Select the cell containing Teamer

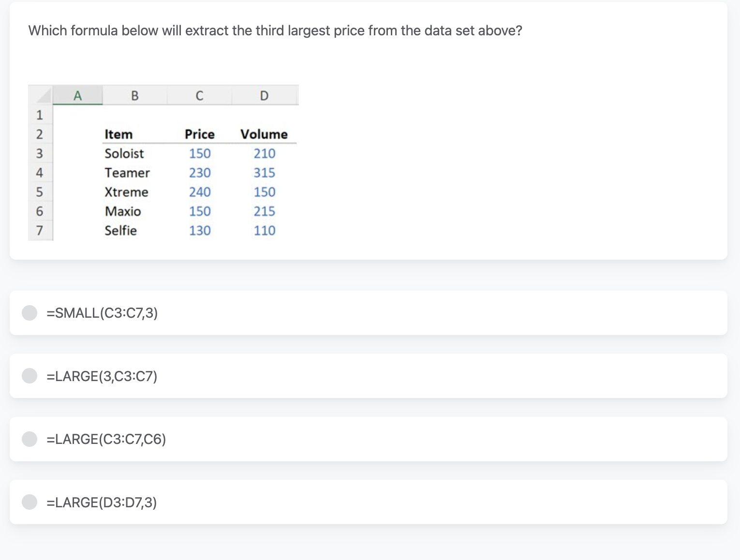[127, 173]
